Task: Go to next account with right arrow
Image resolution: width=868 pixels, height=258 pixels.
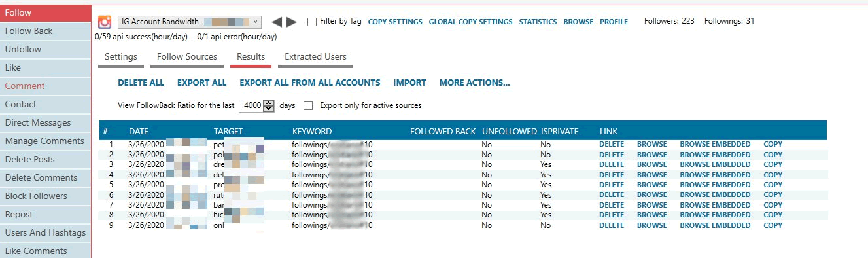Action: [292, 22]
